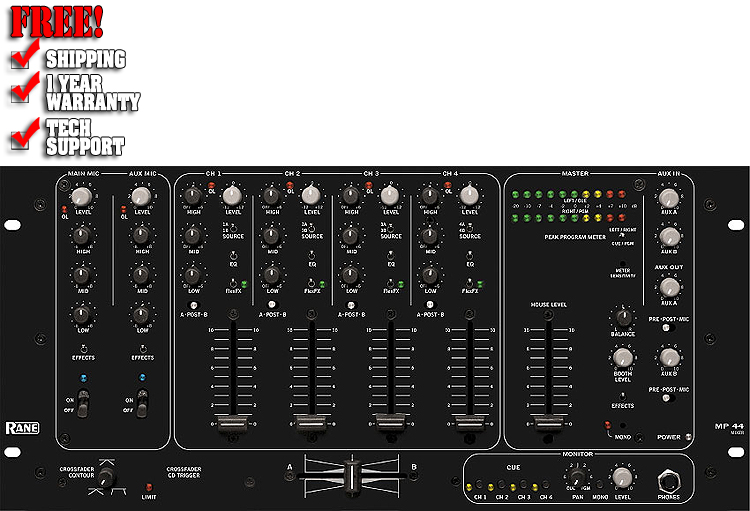750x511 pixels.
Task: Turn the CH 1 Level knob
Action: (x=232, y=195)
